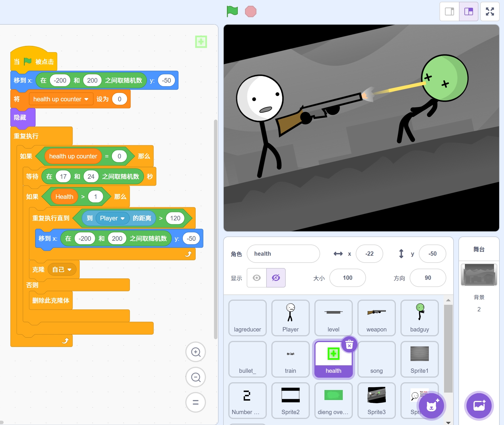The height and width of the screenshot is (425, 504).
Task: Zoom in on the code workspace
Action: tap(196, 352)
